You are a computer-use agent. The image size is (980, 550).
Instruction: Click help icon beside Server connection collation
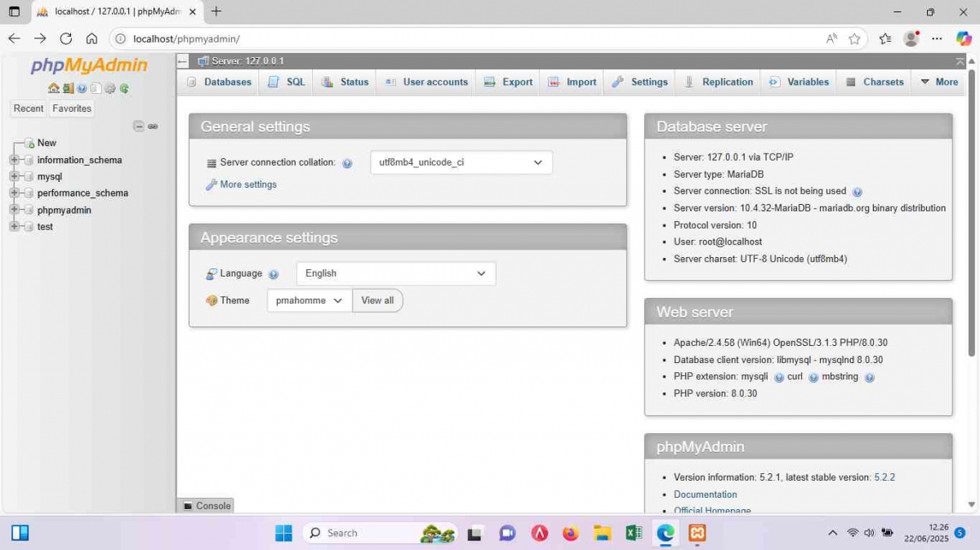pyautogui.click(x=347, y=162)
